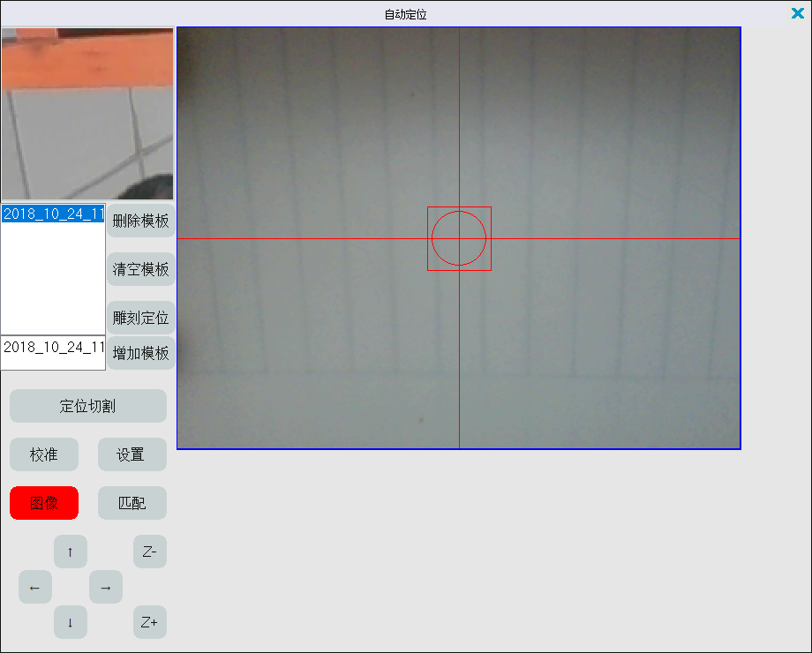Click the red circle at crosshair center
Image resolution: width=812 pixels, height=653 pixels.
click(x=459, y=238)
